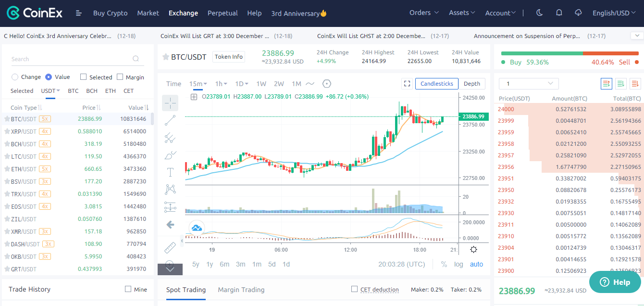Sort the coin list by Price
The height and width of the screenshot is (306, 644).
point(91,108)
